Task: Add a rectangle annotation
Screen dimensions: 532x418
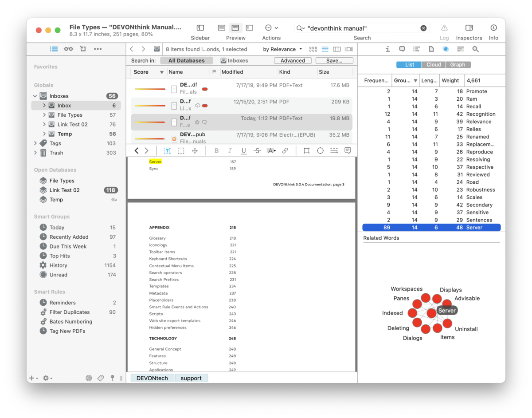Action: click(x=306, y=151)
